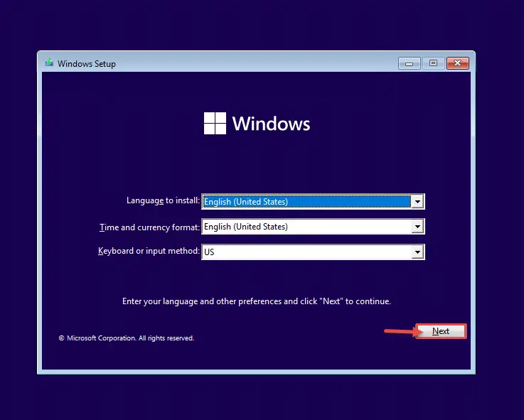Click the "Enter your language" instruction text

point(257,301)
